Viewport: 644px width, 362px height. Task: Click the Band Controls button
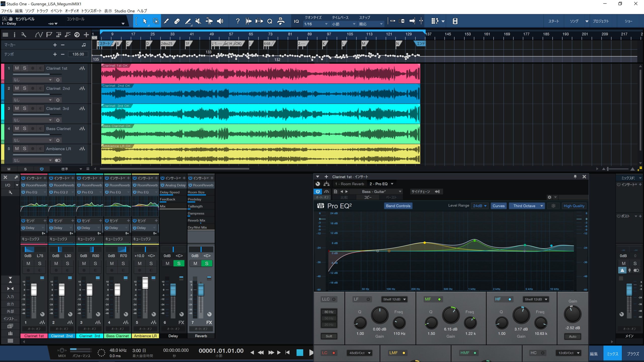(x=398, y=206)
